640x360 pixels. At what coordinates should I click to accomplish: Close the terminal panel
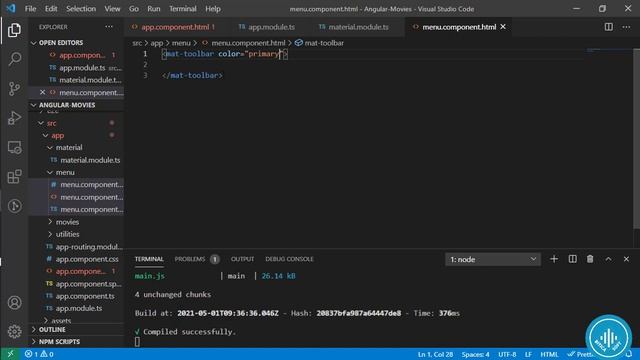point(626,259)
